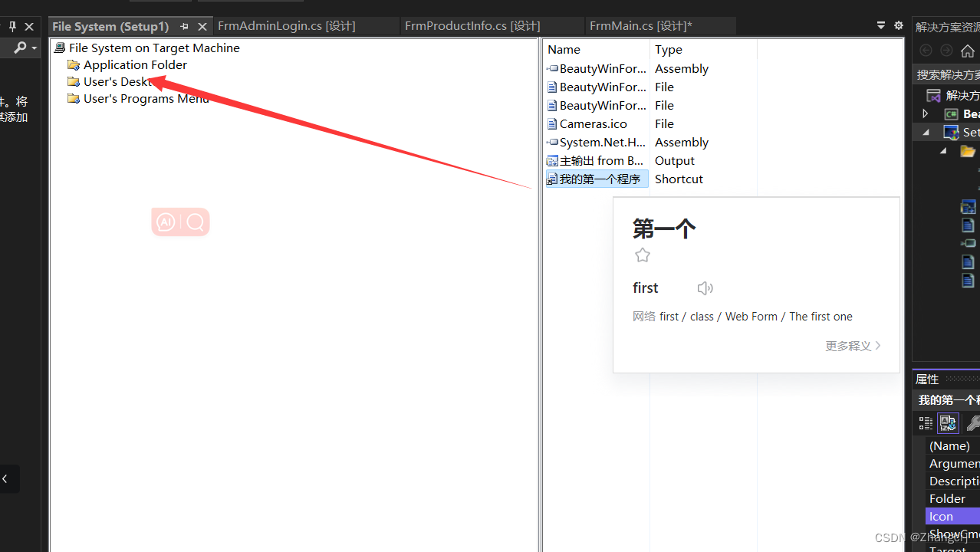
Task: Switch to the FrmAdminLogin.cs design tab
Action: 286,26
